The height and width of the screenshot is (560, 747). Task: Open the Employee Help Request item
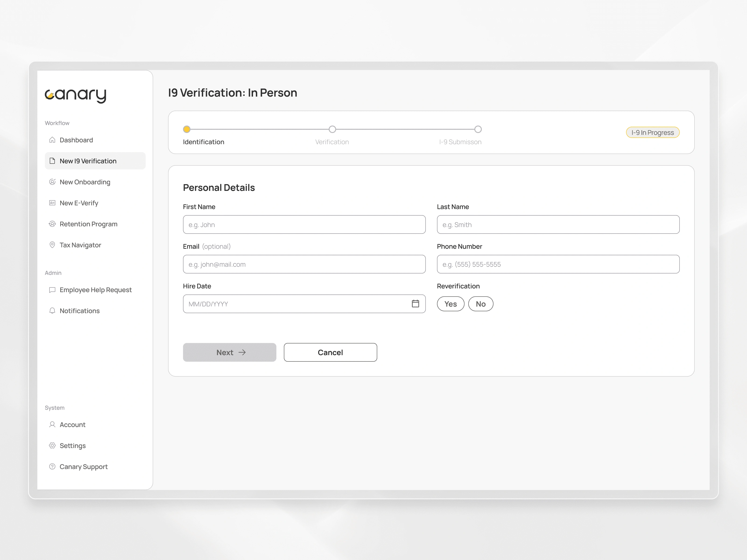coord(95,290)
